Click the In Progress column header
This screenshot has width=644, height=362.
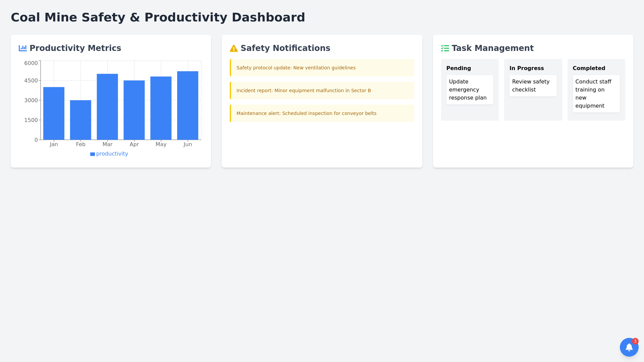(527, 68)
